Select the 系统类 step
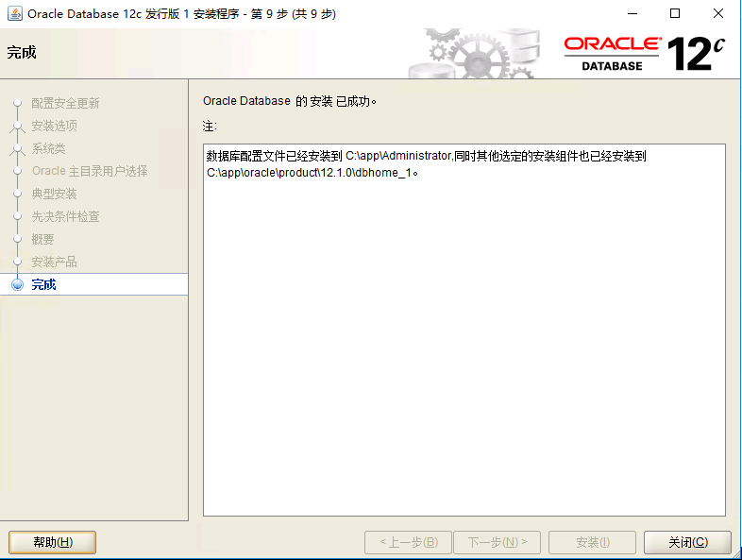This screenshot has width=742, height=560. (48, 148)
